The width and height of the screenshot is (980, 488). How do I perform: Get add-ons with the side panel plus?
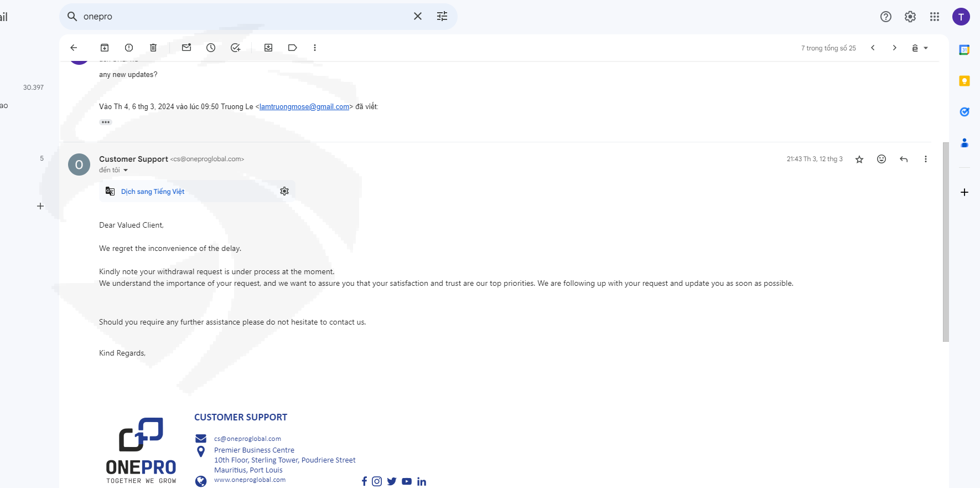tap(965, 192)
